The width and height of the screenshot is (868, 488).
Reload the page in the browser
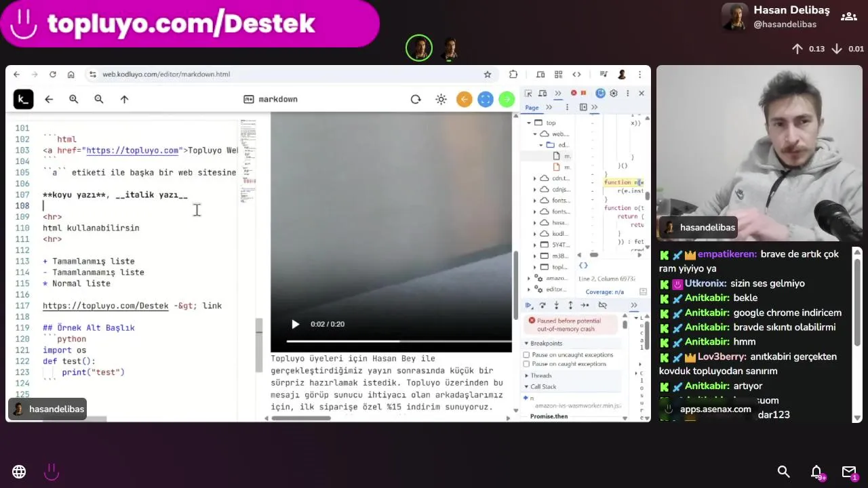click(x=52, y=75)
